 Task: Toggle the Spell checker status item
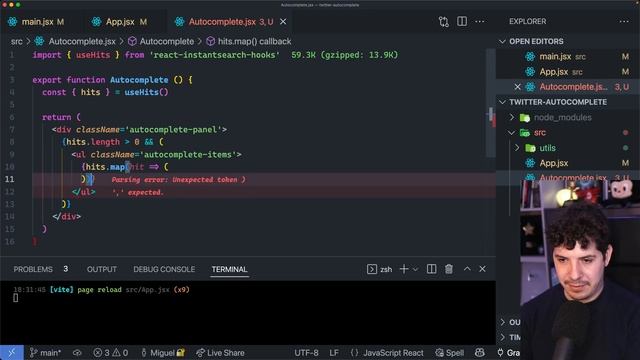pos(449,353)
